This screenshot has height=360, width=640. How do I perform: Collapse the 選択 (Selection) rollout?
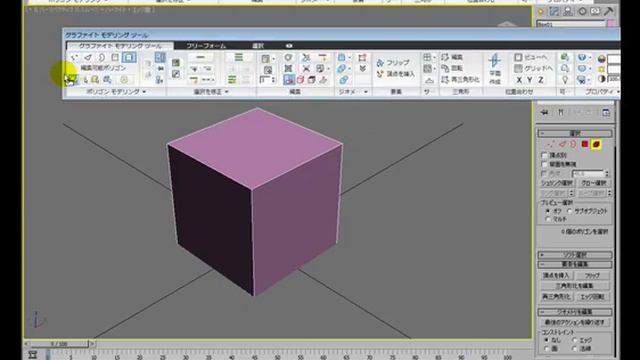tap(575, 133)
